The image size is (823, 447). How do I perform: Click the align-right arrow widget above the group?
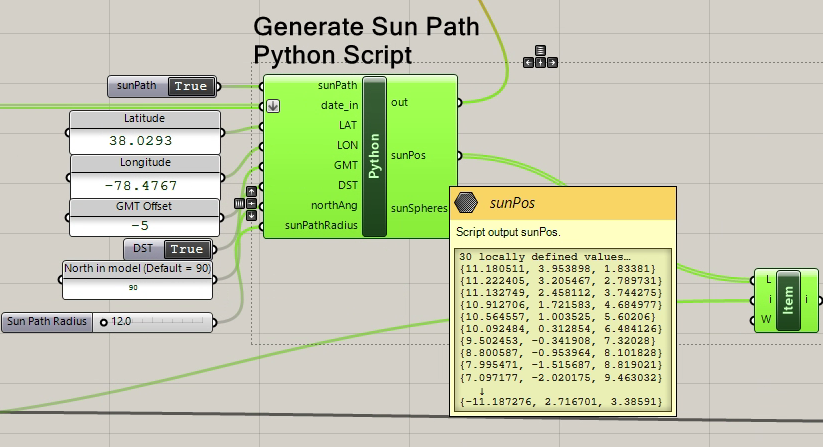click(552, 62)
